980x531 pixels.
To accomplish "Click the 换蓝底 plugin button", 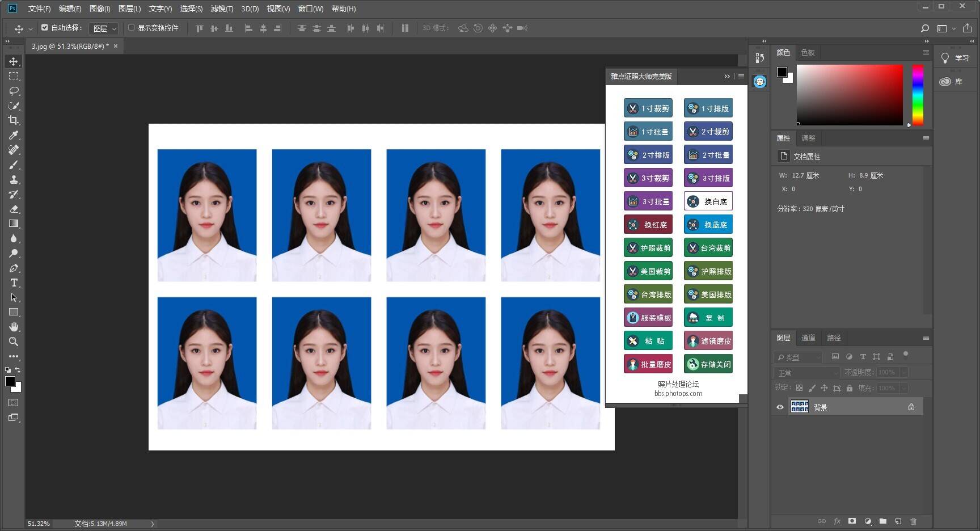I will pyautogui.click(x=708, y=224).
